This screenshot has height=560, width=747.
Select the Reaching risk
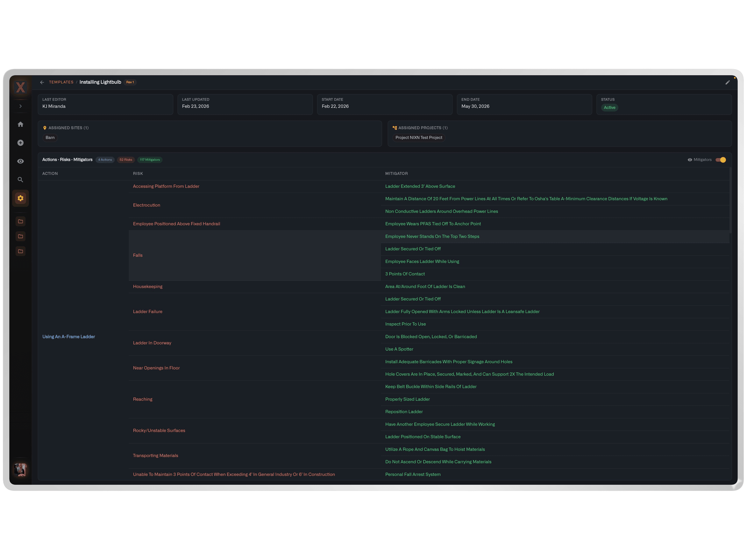tap(143, 399)
